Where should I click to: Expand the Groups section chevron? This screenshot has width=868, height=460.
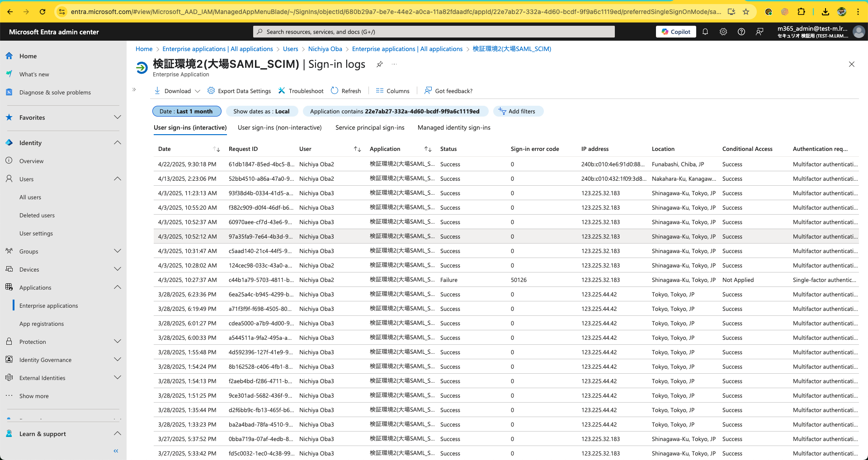pyautogui.click(x=118, y=251)
